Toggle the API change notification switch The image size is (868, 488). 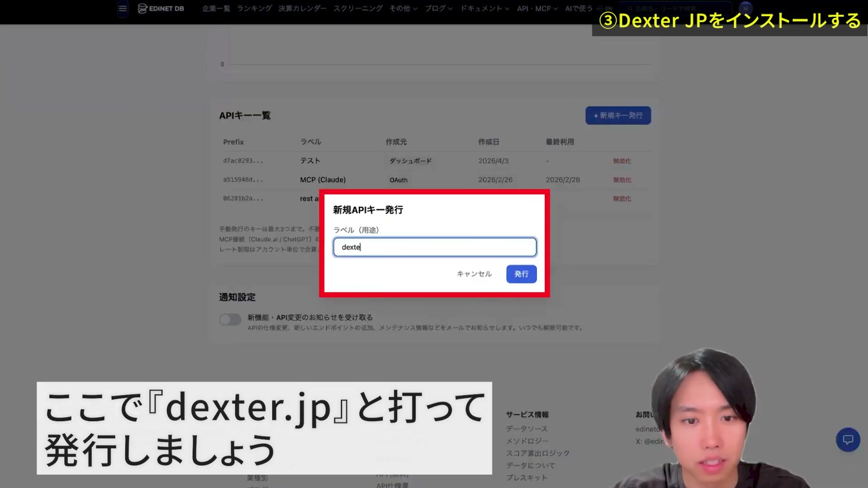[x=230, y=320]
